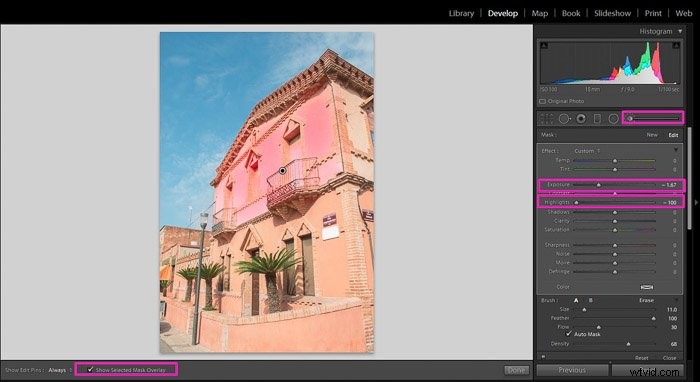Collapse the right panel with edge arrow
700x382 pixels.
point(696,202)
